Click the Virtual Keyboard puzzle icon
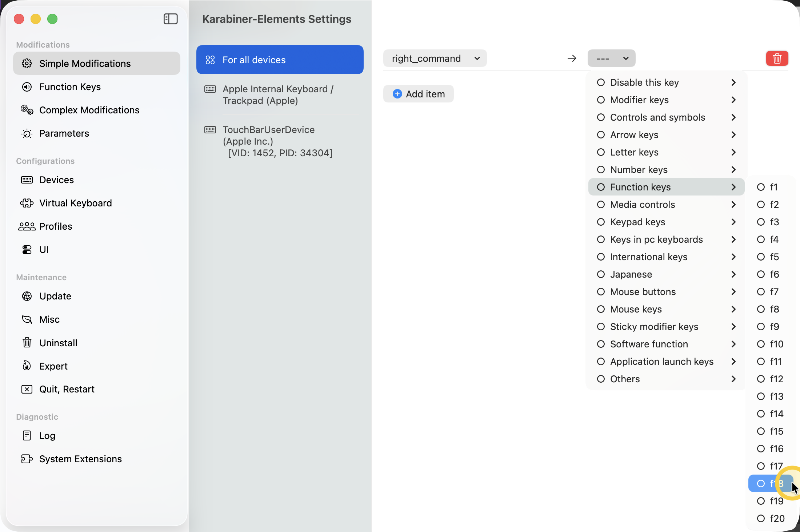This screenshot has height=532, width=800. 27,203
